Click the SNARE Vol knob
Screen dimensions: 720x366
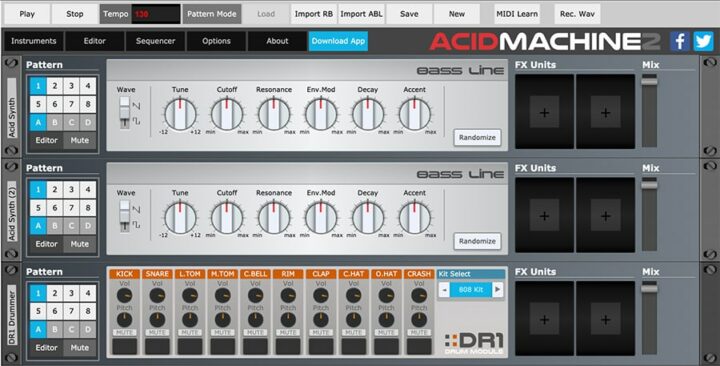pyautogui.click(x=157, y=295)
